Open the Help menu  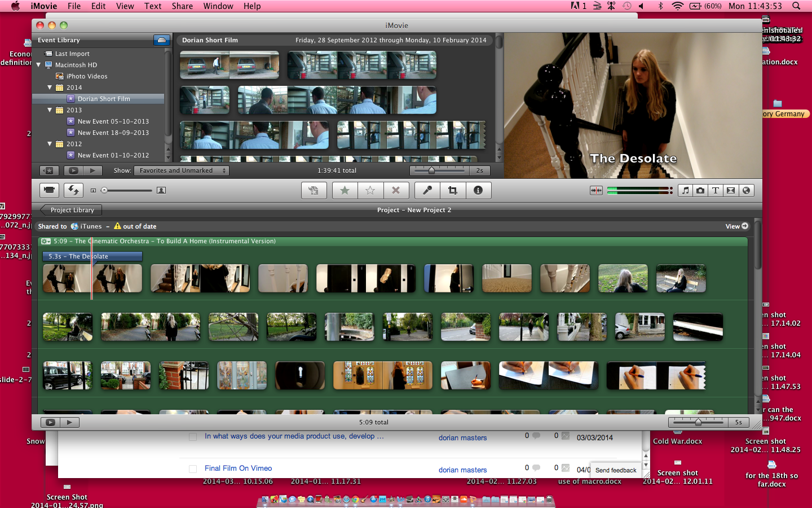click(x=252, y=6)
